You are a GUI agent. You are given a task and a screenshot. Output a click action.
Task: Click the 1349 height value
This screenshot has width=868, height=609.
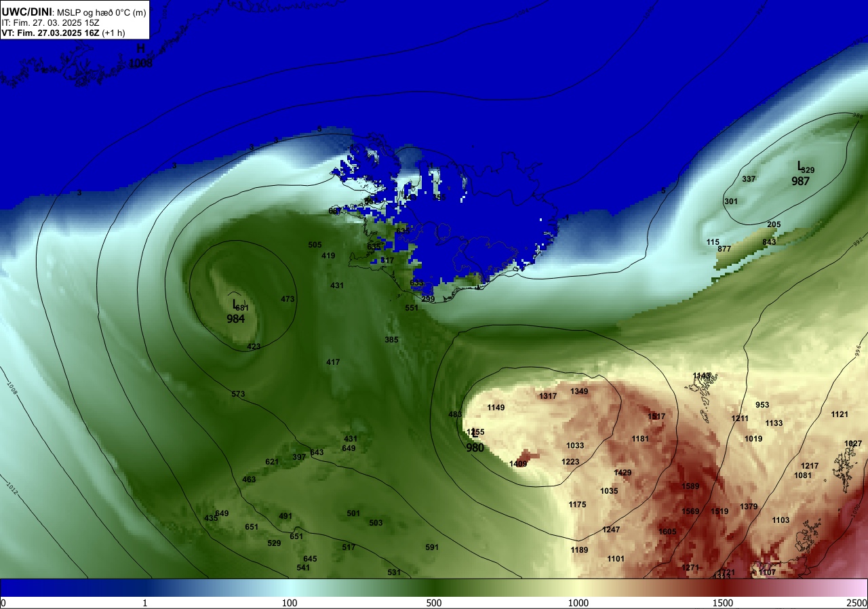(579, 391)
